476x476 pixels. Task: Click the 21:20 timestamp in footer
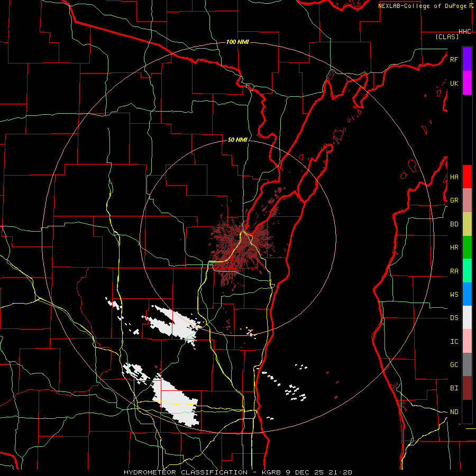click(x=340, y=472)
